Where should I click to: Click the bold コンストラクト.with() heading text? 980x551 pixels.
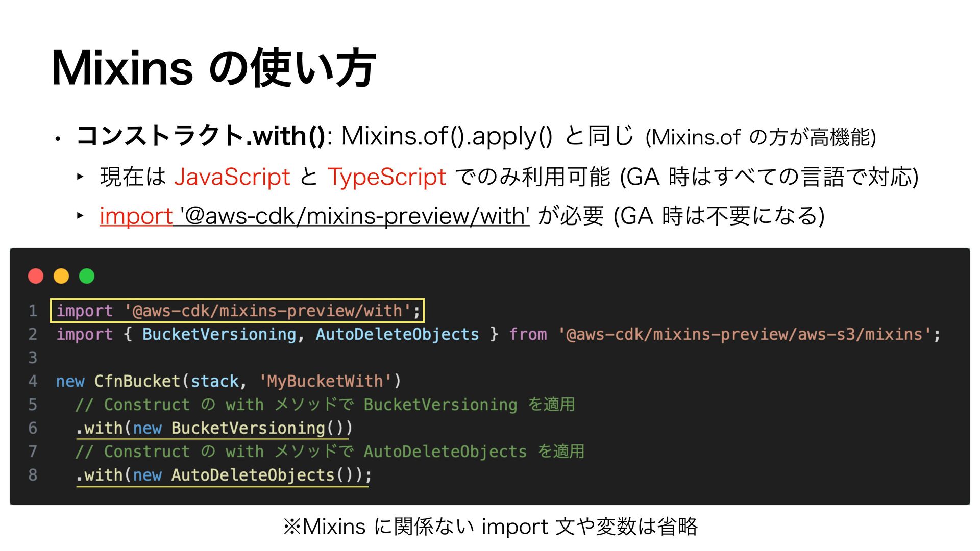(x=201, y=136)
